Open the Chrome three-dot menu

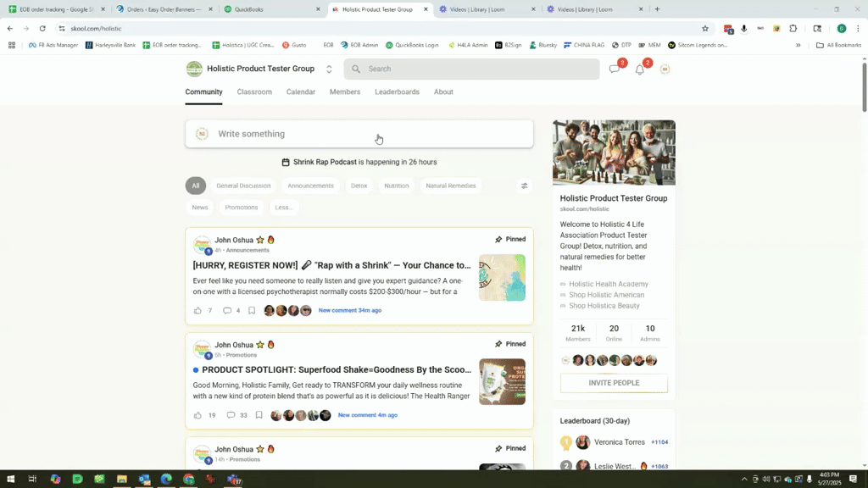[858, 29]
